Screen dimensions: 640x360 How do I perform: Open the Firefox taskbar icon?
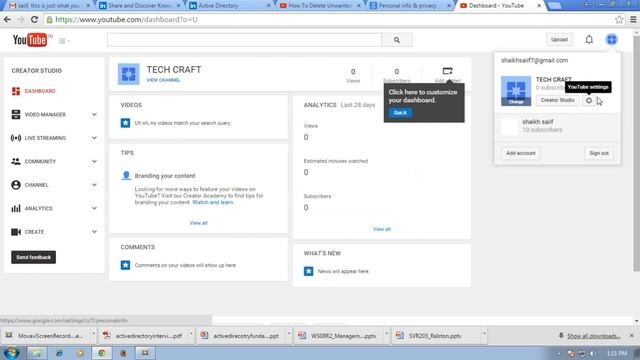coord(123,353)
